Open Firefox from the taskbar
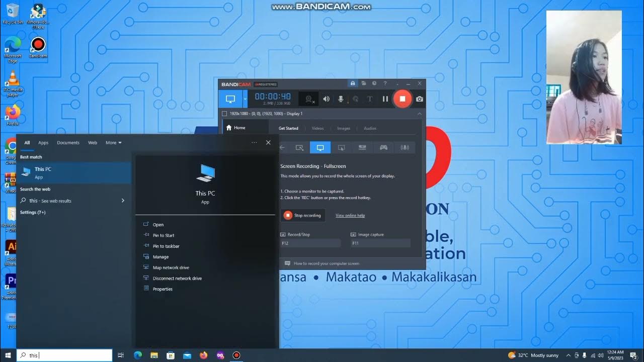Screen dimensions: 644x362 203,355
